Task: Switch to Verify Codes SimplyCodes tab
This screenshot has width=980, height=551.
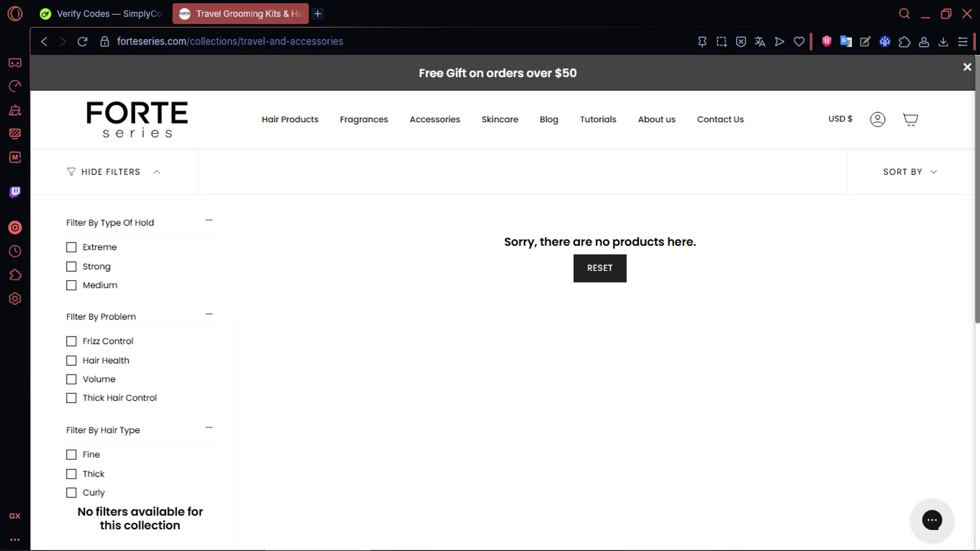Action: point(101,14)
